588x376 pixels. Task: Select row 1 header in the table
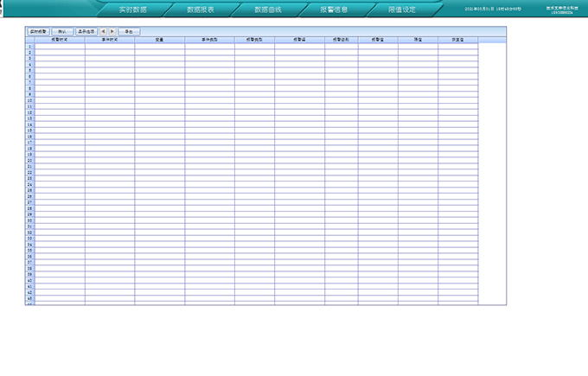click(x=30, y=47)
